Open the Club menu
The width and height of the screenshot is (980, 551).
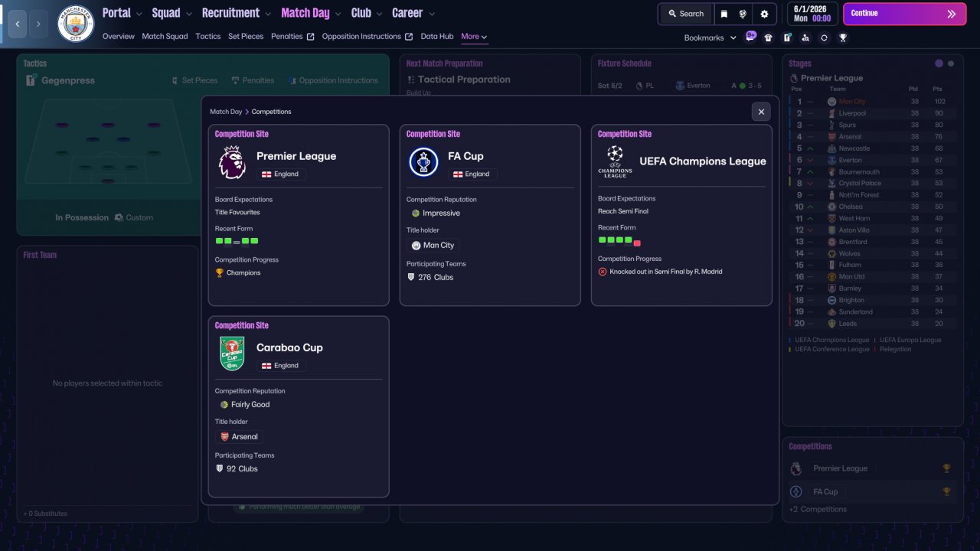(x=361, y=13)
